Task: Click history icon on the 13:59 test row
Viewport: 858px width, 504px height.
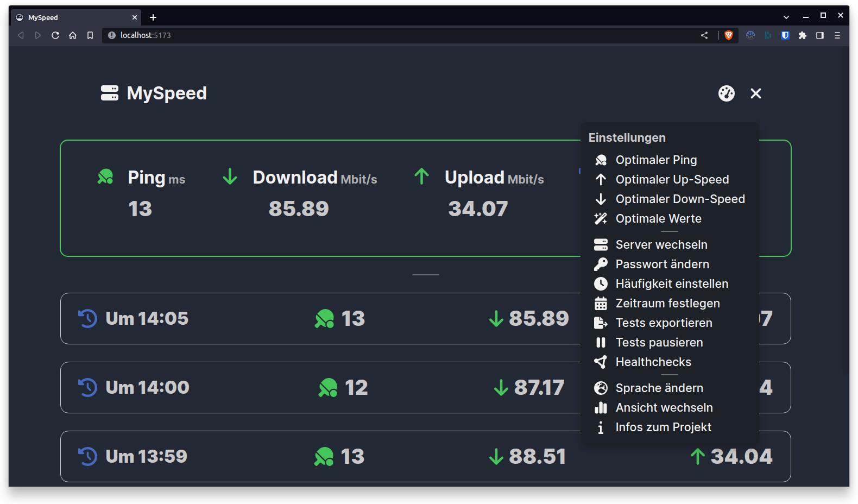Action: (87, 456)
